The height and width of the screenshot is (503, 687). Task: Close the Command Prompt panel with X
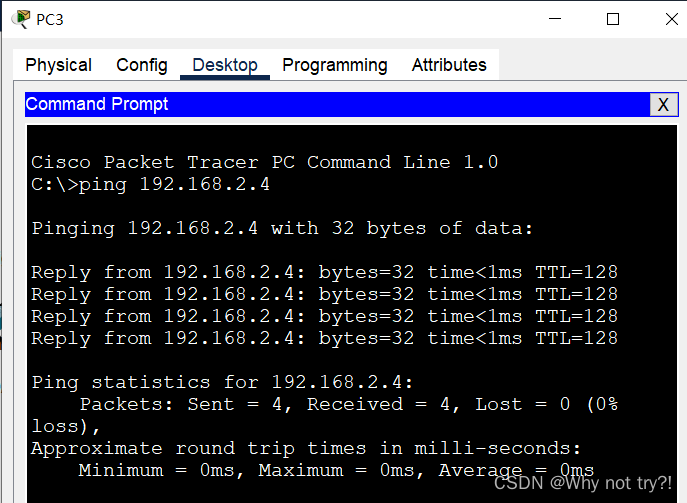(663, 105)
